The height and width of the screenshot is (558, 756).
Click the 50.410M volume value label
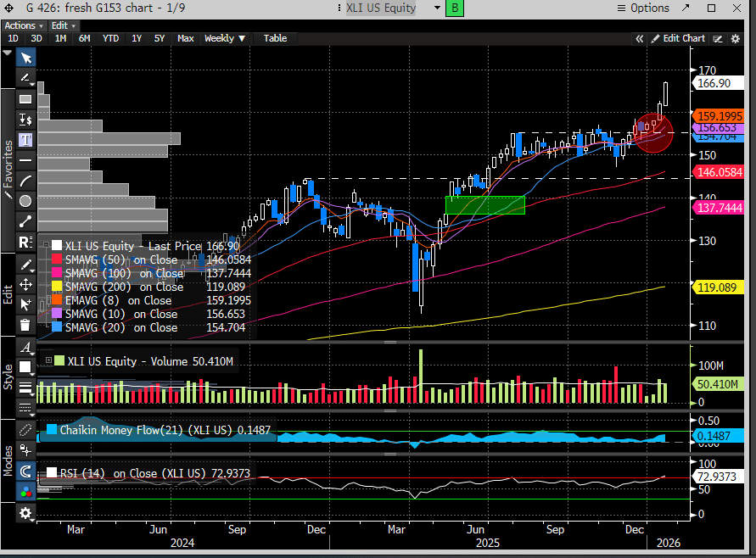pos(718,384)
